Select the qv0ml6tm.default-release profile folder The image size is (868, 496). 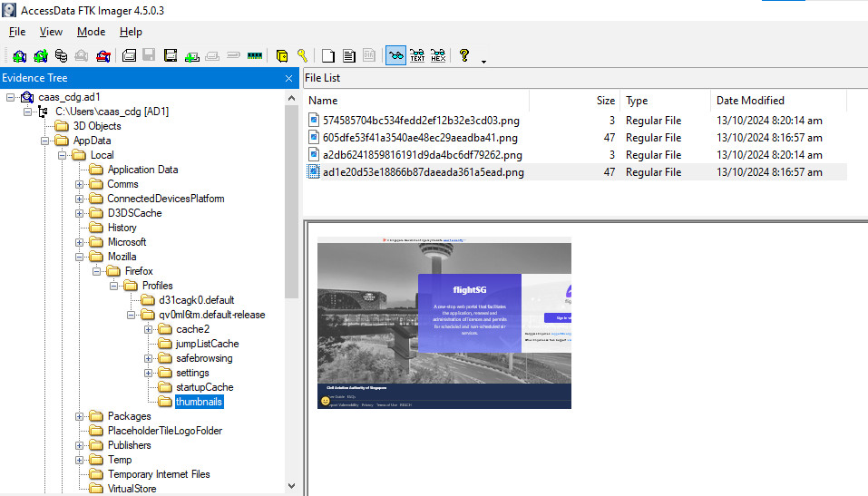(x=212, y=315)
